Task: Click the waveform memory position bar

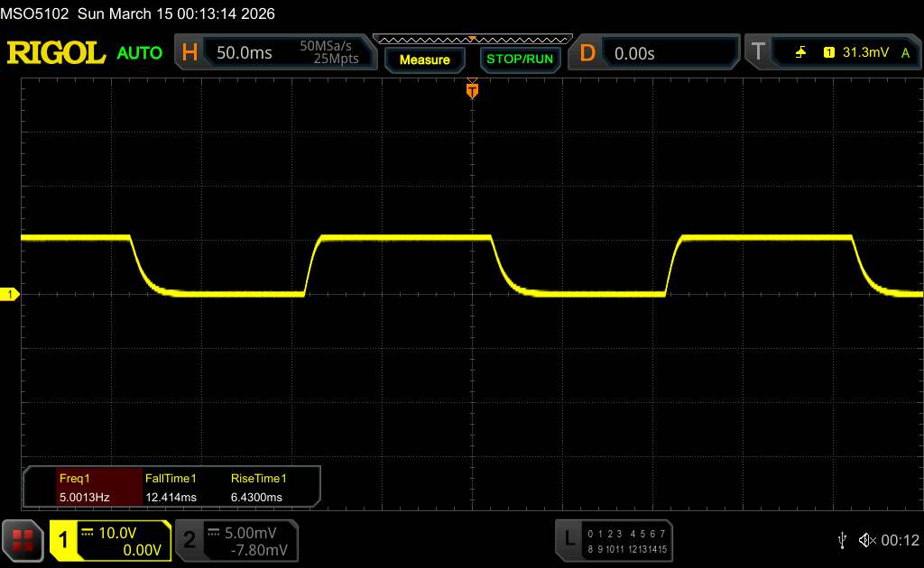Action: click(x=472, y=39)
